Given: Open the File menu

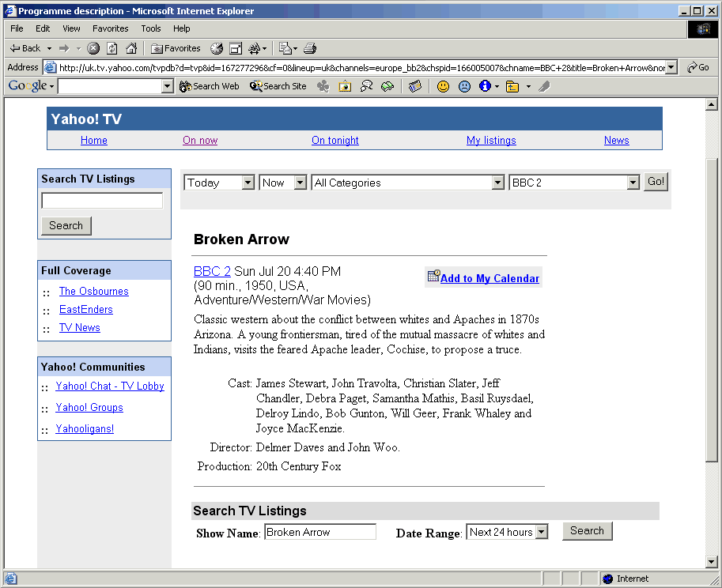Looking at the screenshot, I should (x=17, y=28).
